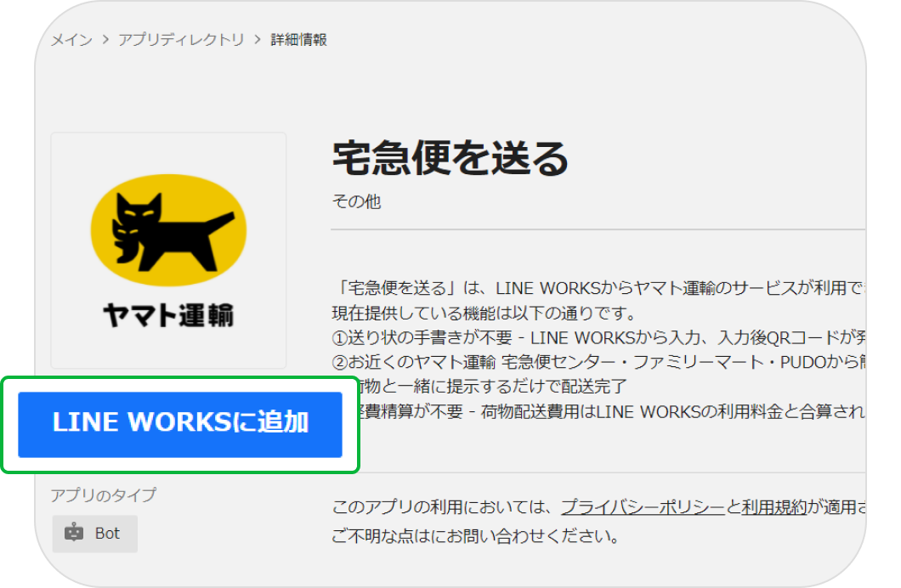The width and height of the screenshot is (901, 588).
Task: Navigate to アプリディレクトリ breadcrumb
Action: 181,40
